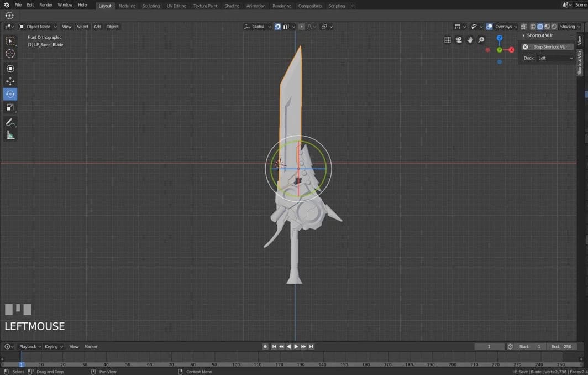Jump to the timeline end frame button
Image resolution: width=588 pixels, height=375 pixels.
(x=311, y=346)
